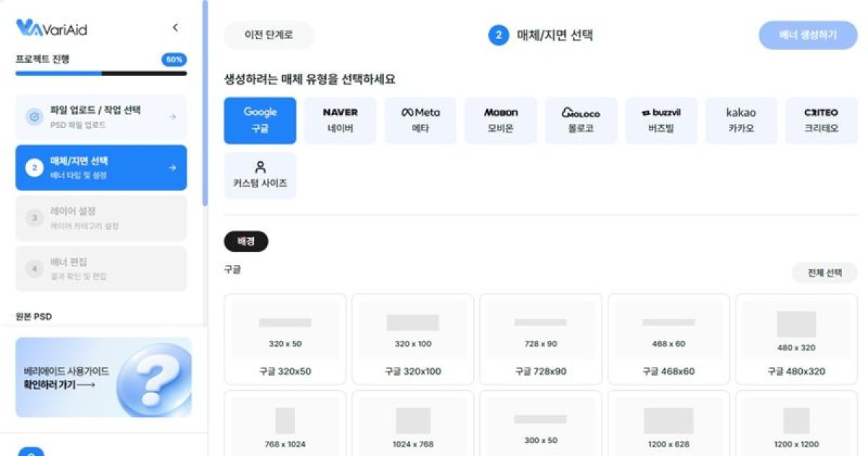The image size is (868, 456).
Task: Click the 프로젝트 진행 progress bar
Action: pyautogui.click(x=101, y=73)
